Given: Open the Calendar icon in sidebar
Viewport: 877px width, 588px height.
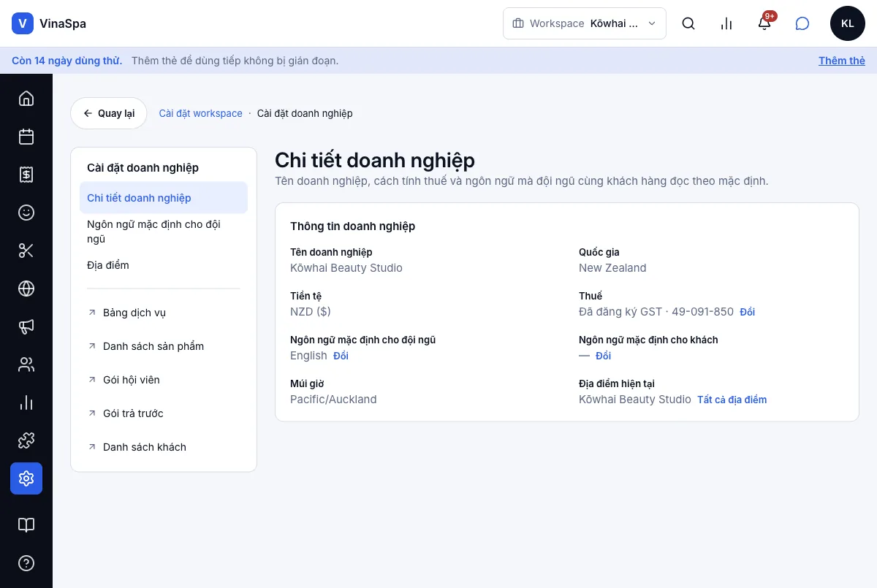Looking at the screenshot, I should pos(26,137).
